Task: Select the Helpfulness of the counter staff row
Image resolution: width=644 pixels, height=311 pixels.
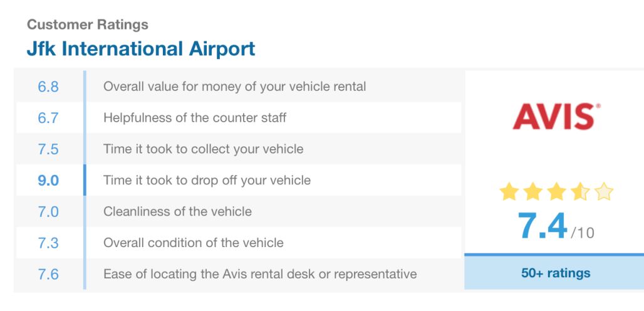Action: pos(239,118)
